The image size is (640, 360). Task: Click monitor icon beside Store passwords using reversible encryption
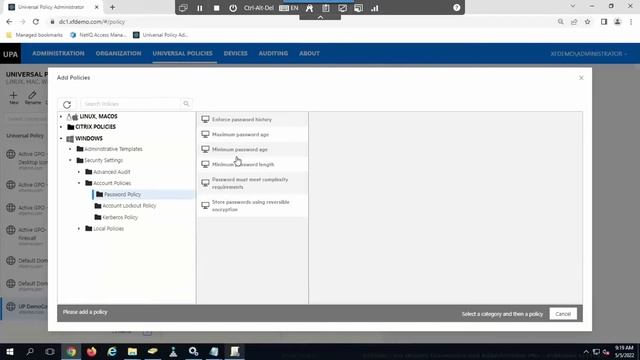pos(205,205)
